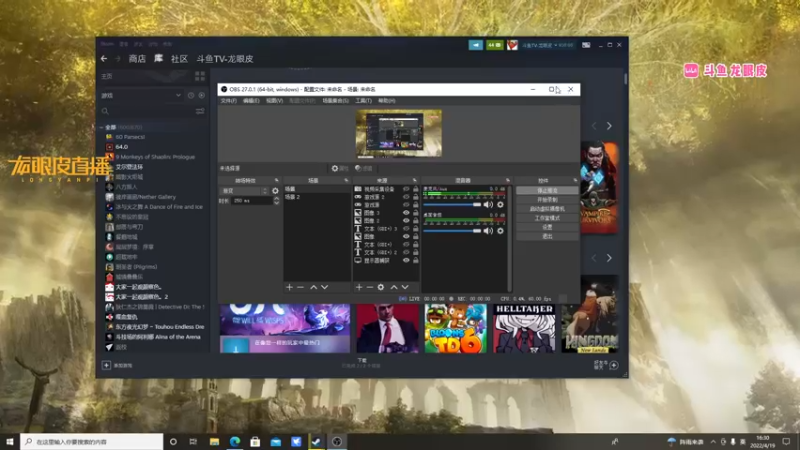Enable 工作室模式 in OBS controls
Viewport: 800px width, 450px height.
[547, 218]
